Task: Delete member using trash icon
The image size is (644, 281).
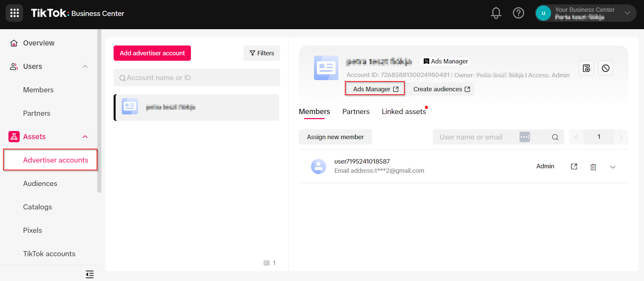Action: pyautogui.click(x=593, y=167)
